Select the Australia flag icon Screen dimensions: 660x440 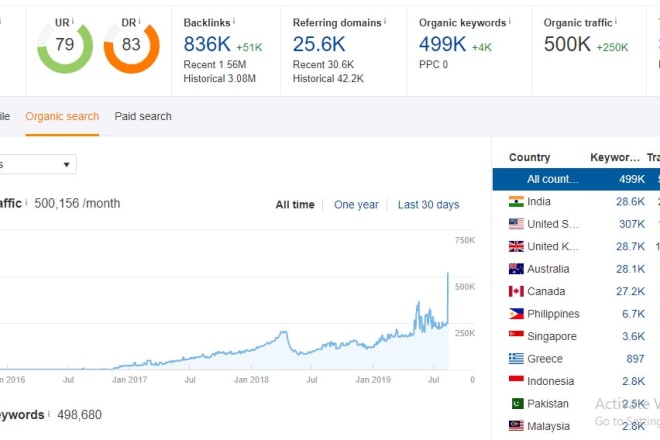(516, 269)
